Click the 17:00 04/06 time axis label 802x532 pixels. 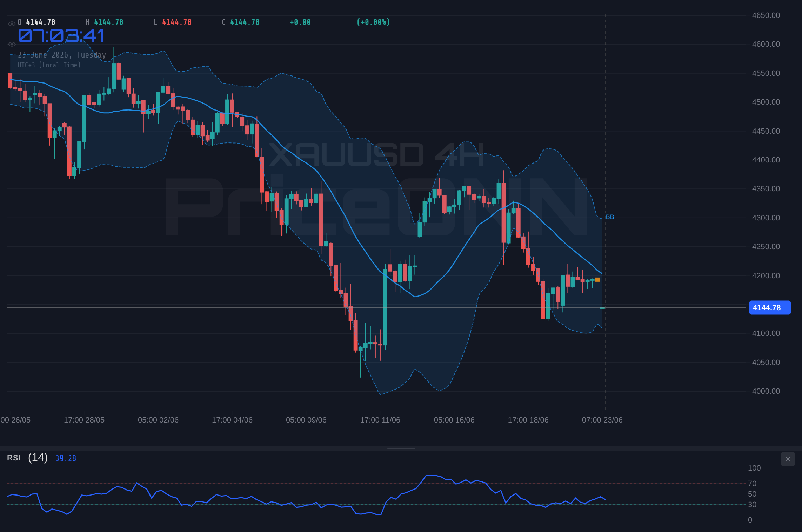(232, 420)
